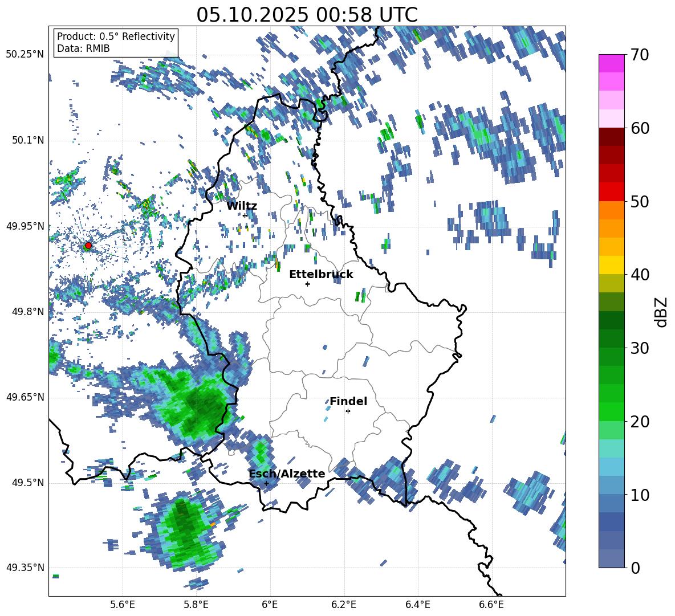Viewport: 675px width, 616px height.
Task: Click the dark blue colorbar swatch below 10
Action: click(611, 522)
